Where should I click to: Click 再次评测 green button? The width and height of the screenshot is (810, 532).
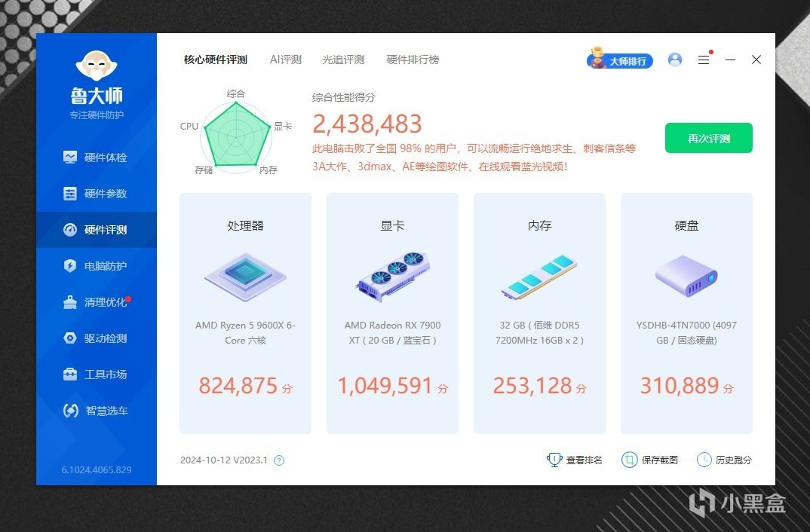coord(709,139)
